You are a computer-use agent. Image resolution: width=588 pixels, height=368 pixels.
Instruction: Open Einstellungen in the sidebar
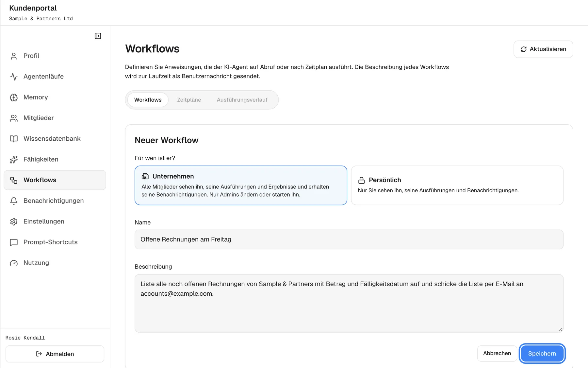(x=55, y=221)
